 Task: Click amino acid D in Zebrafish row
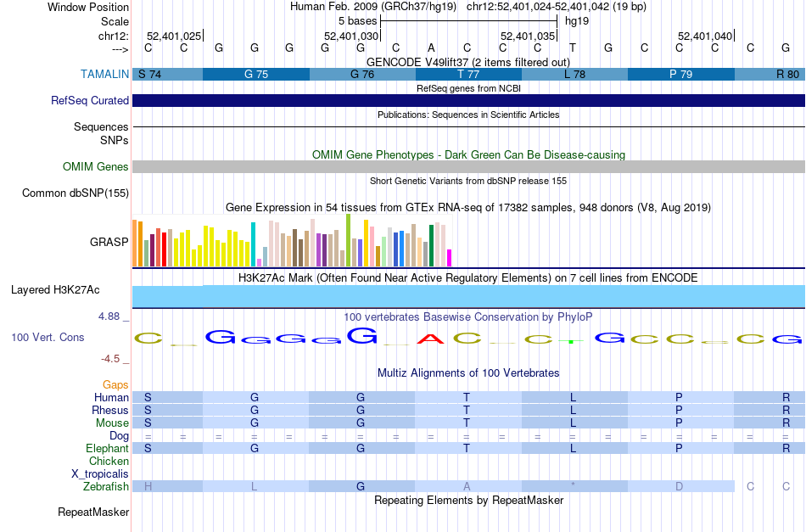click(x=679, y=486)
